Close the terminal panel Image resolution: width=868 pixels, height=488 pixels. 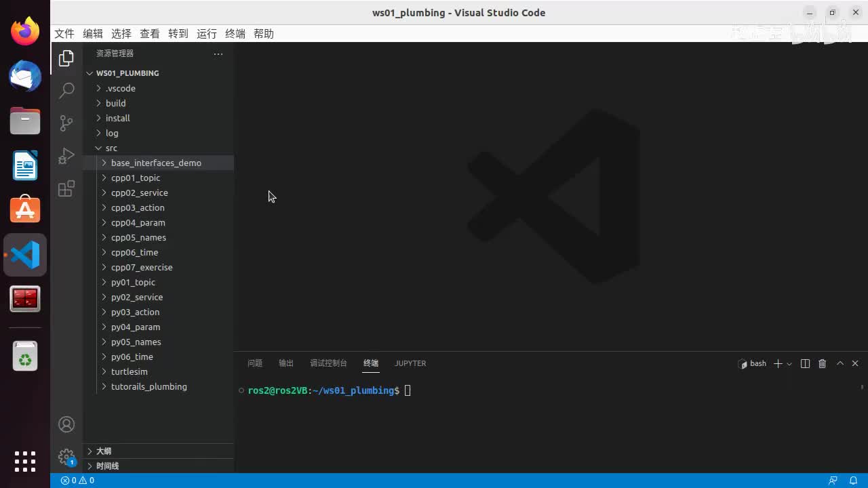click(855, 363)
